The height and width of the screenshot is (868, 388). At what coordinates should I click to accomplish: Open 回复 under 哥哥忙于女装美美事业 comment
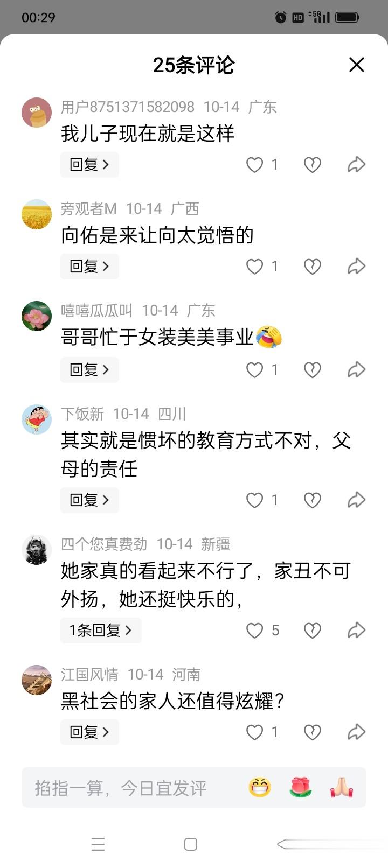pyautogui.click(x=89, y=369)
